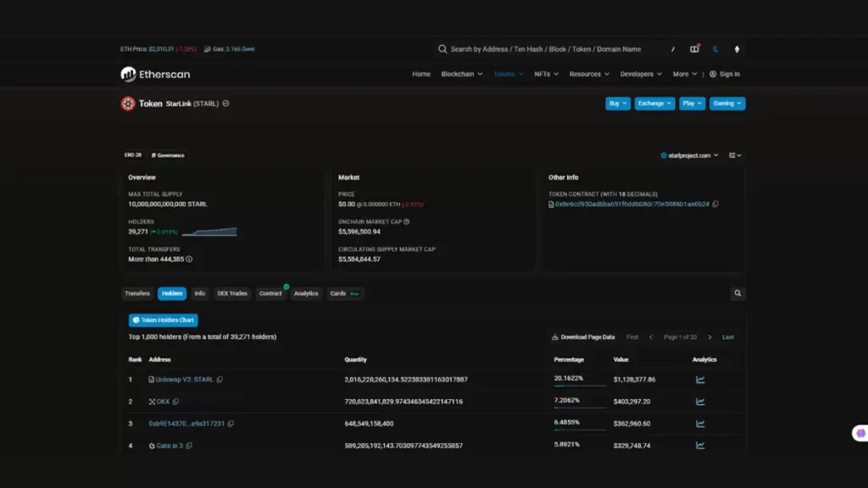Viewport: 868px width, 488px height.
Task: Open the Buy dropdown button
Action: (617, 103)
